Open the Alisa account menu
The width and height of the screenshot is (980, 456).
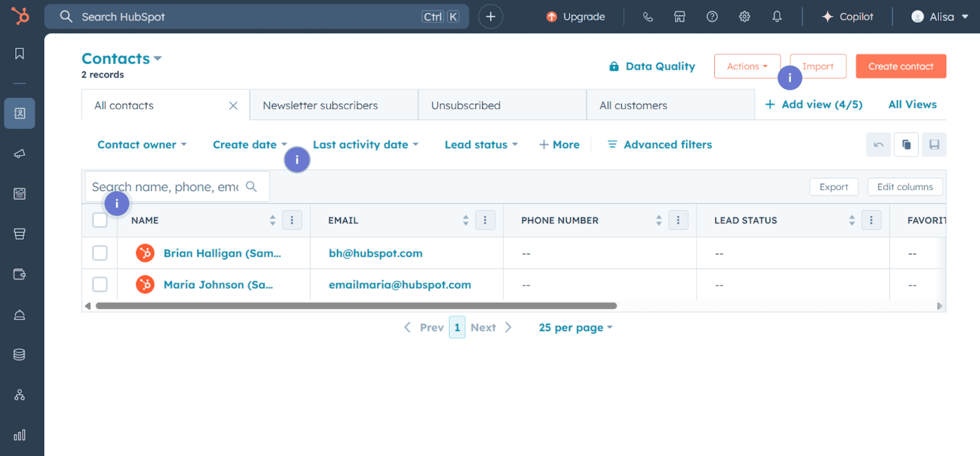(x=940, y=16)
